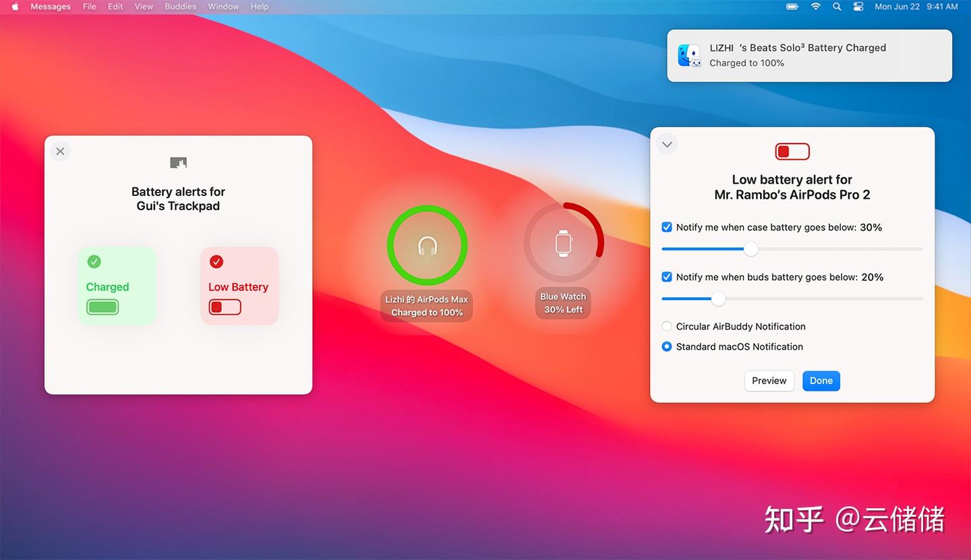The image size is (971, 560).
Task: Select the green AirPods Max battery ring
Action: (x=426, y=245)
